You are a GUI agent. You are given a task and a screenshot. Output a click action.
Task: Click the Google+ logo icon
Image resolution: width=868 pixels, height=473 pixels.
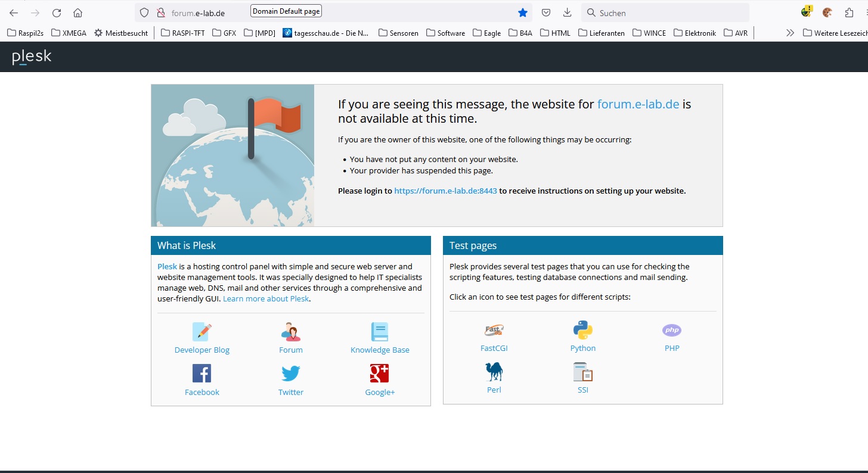[x=380, y=374]
